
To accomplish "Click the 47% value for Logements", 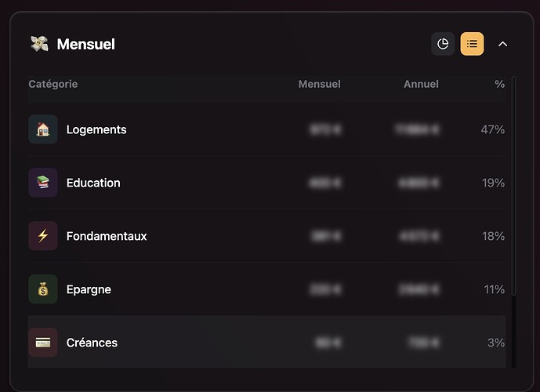I will tap(493, 129).
